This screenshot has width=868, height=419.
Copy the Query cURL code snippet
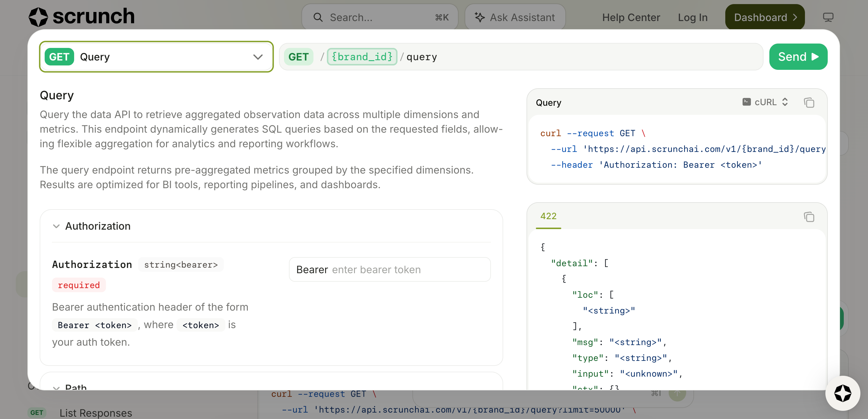click(809, 103)
